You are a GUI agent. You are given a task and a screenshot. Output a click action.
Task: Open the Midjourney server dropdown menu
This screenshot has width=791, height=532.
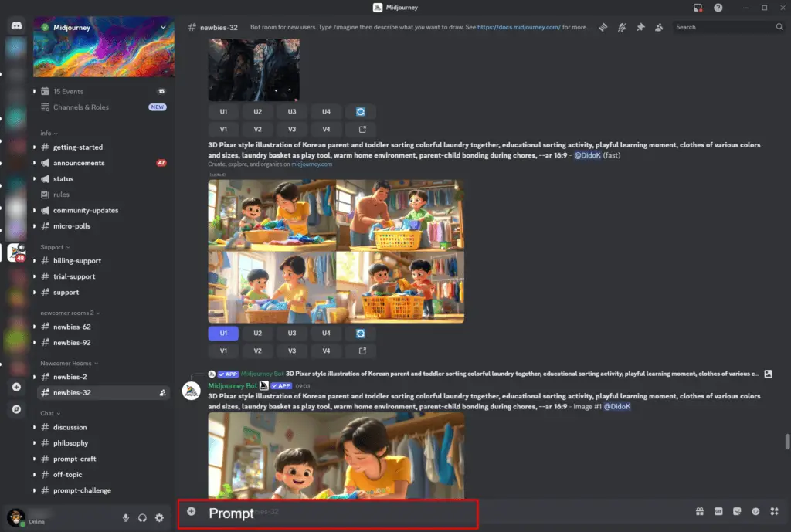tap(163, 27)
